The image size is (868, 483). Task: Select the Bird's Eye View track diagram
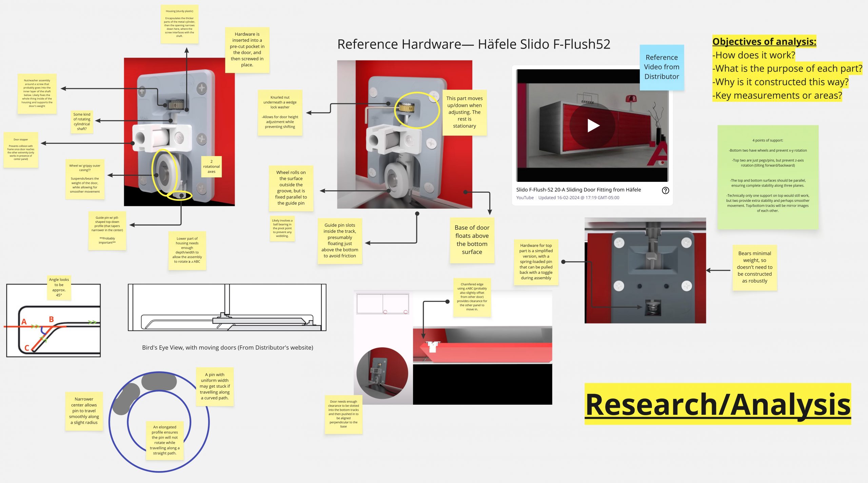[227, 307]
